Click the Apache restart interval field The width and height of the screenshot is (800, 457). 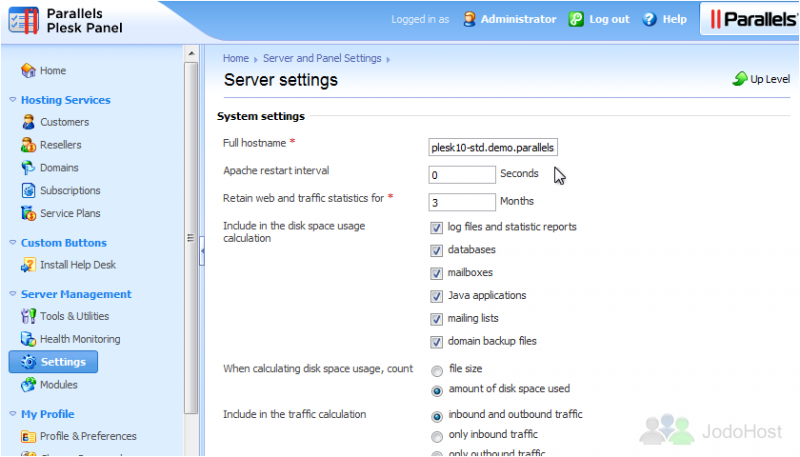462,175
